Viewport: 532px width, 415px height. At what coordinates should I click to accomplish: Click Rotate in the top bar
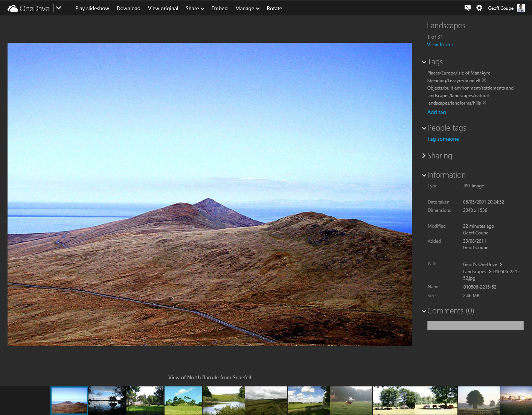(274, 8)
